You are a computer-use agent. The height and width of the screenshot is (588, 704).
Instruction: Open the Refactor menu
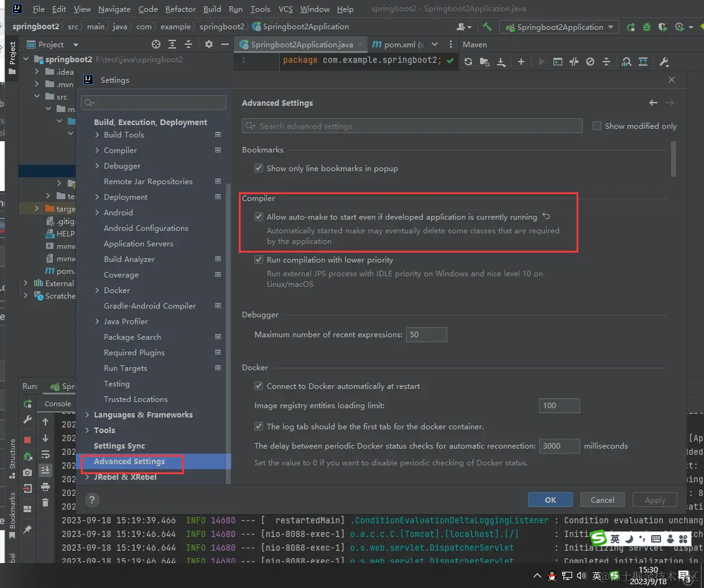(180, 9)
